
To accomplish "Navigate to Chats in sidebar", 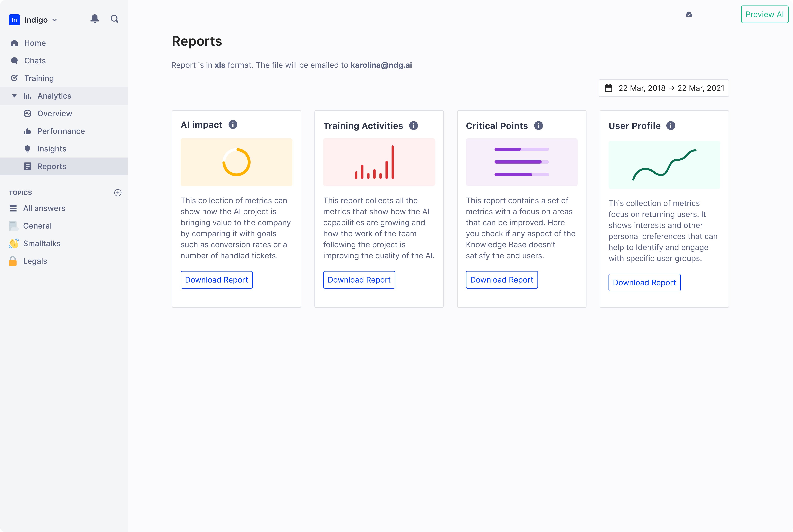I will [x=35, y=61].
